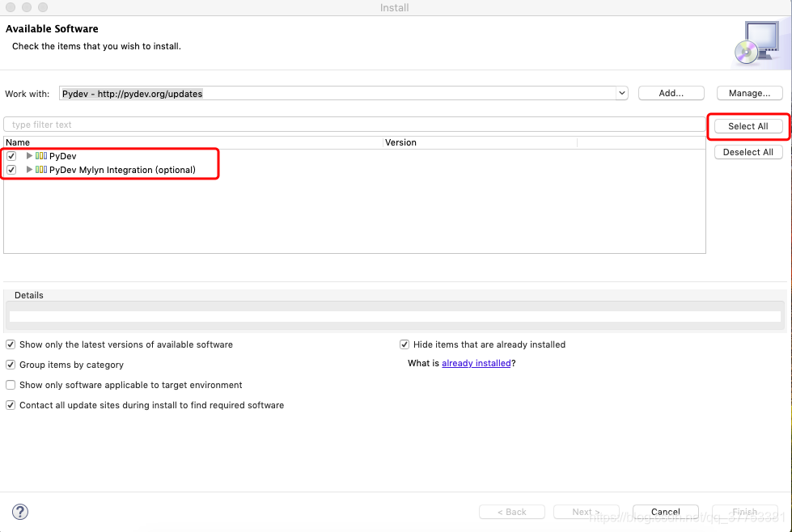The width and height of the screenshot is (792, 532).
Task: Toggle Hide items that are already installed
Action: pos(404,344)
